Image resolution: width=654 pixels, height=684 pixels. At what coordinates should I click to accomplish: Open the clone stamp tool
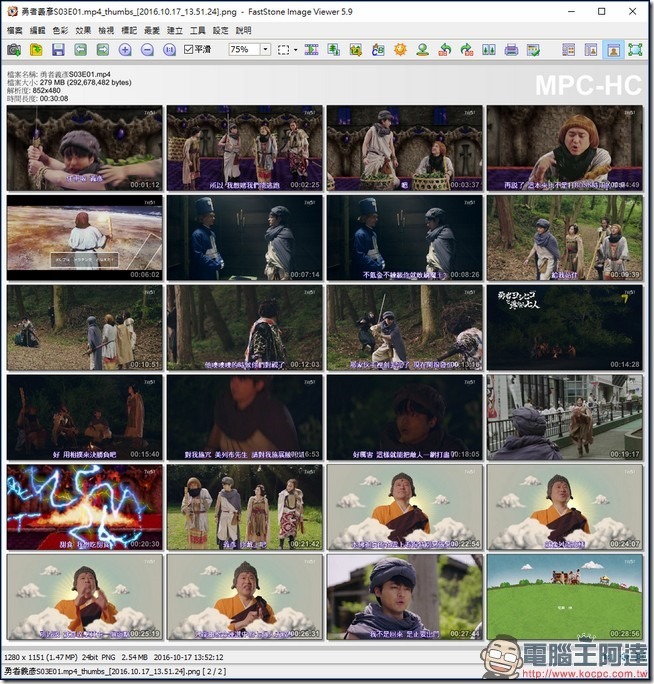click(422, 50)
